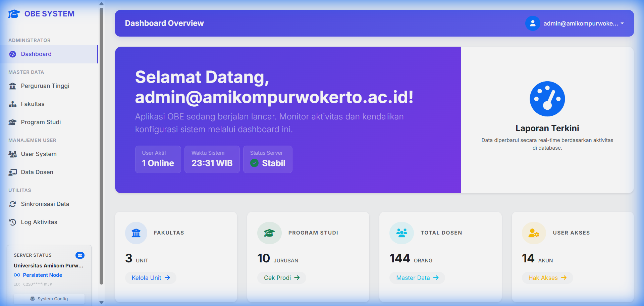The width and height of the screenshot is (644, 306).
Task: Click the Program Studi graduation cap icon
Action: tap(13, 122)
